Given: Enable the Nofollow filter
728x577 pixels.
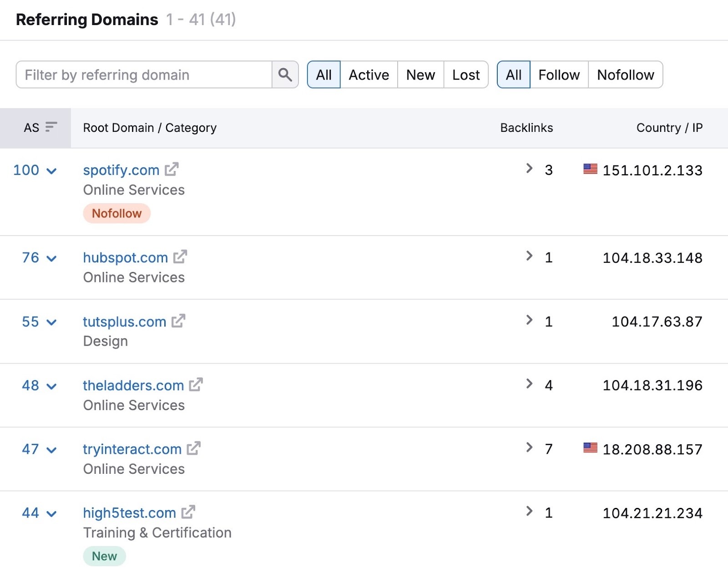Looking at the screenshot, I should coord(626,75).
